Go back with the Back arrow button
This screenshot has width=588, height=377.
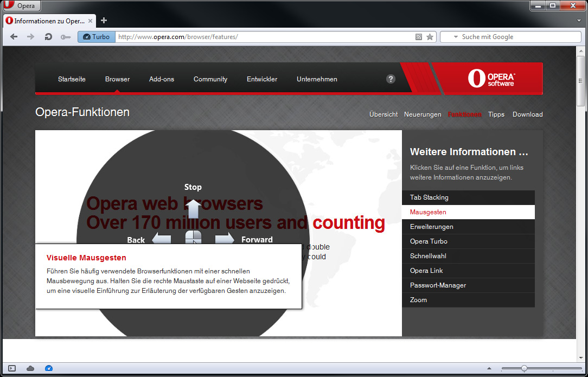(x=14, y=37)
